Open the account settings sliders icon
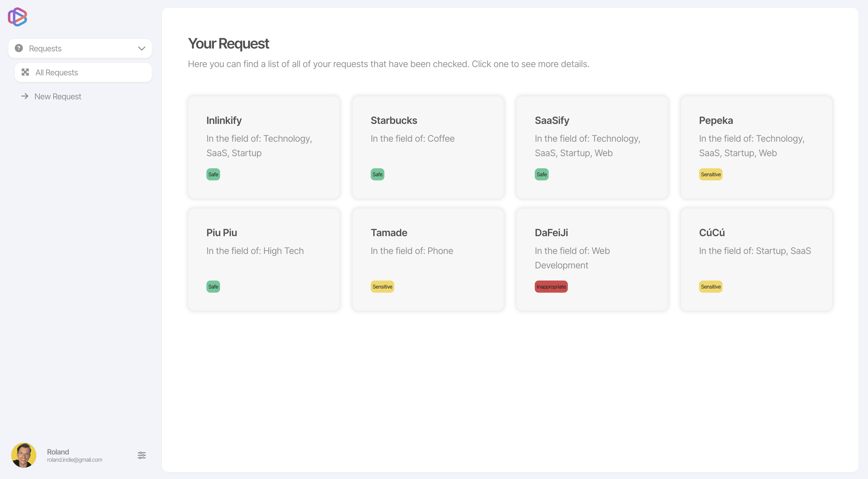Viewport: 868px width, 479px height. click(142, 455)
